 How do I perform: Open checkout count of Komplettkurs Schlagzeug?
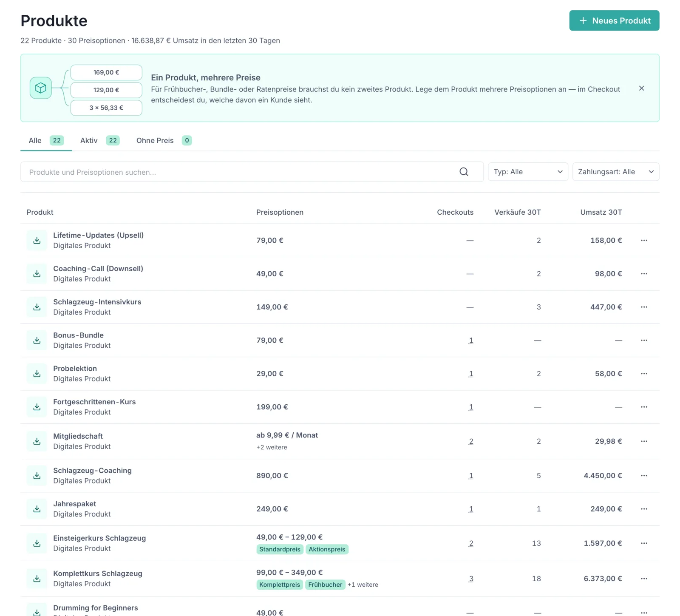(x=471, y=579)
